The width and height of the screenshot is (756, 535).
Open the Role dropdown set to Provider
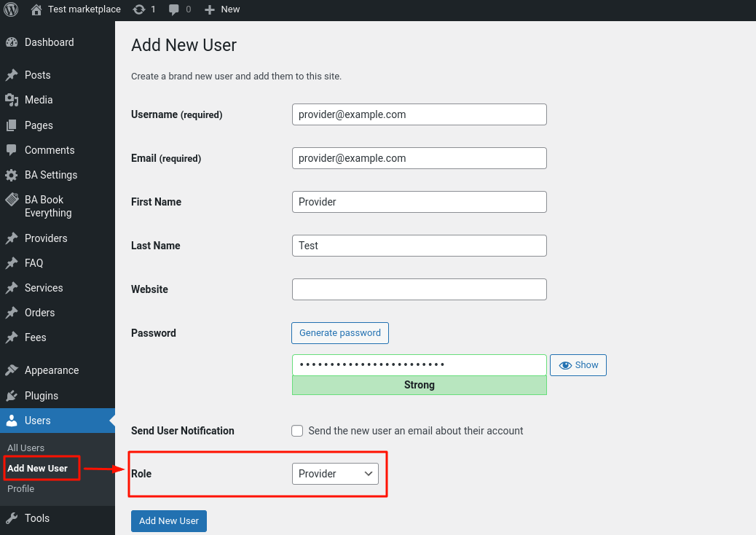coord(335,474)
